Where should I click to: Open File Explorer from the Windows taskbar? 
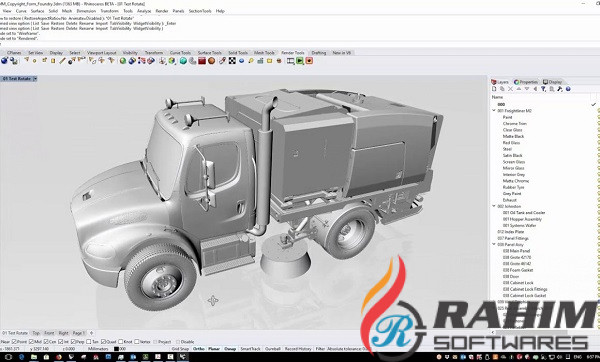pos(34,357)
